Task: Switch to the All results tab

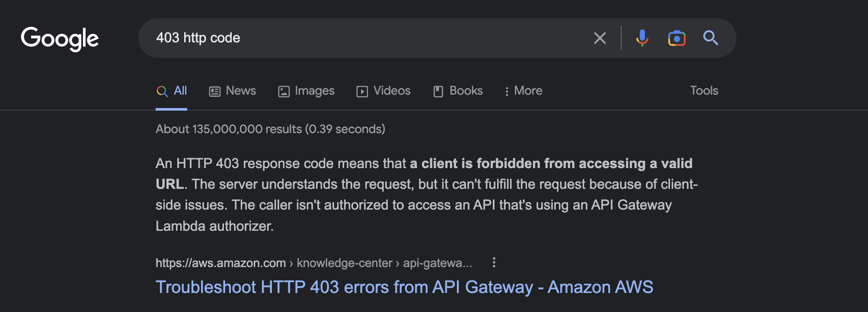Action: point(172,91)
